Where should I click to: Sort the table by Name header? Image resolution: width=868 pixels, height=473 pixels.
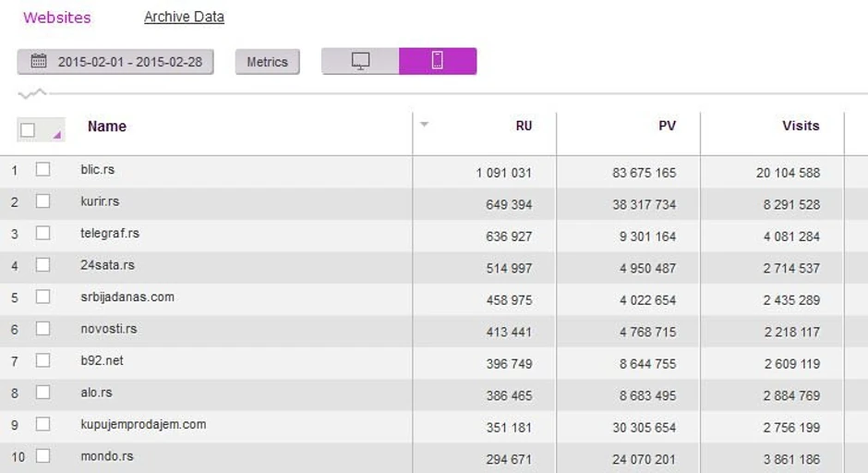click(x=107, y=127)
